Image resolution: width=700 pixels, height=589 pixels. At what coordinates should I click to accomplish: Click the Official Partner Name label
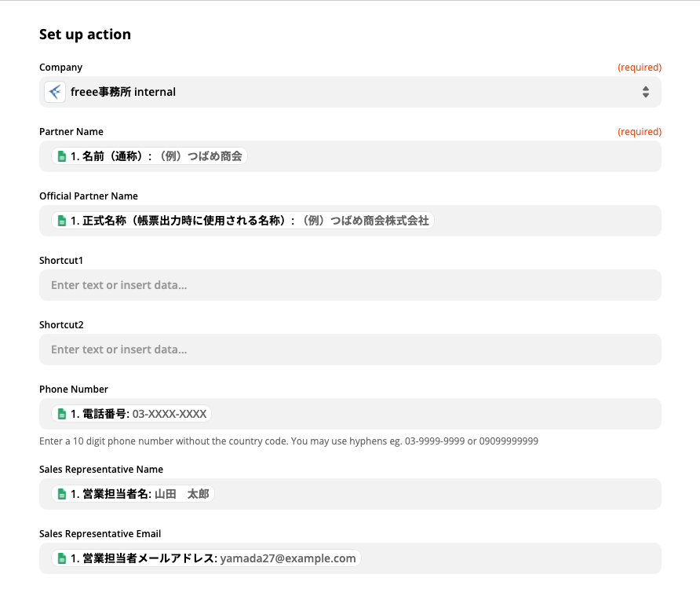[89, 196]
